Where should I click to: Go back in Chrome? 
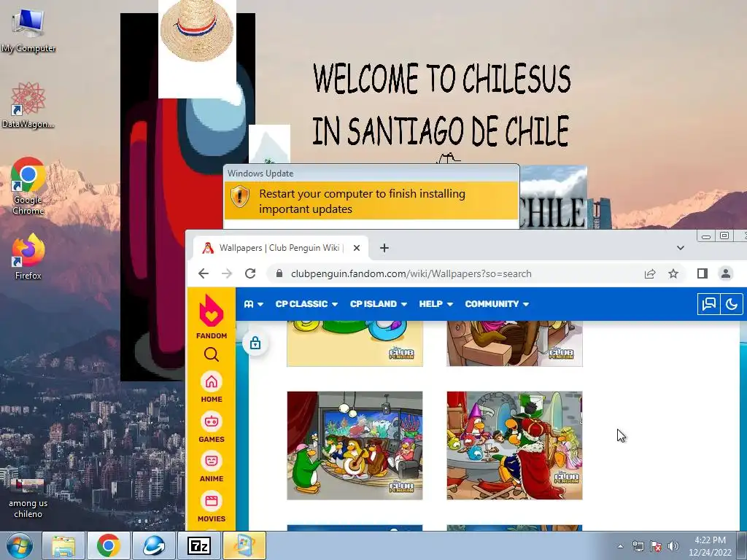(204, 273)
